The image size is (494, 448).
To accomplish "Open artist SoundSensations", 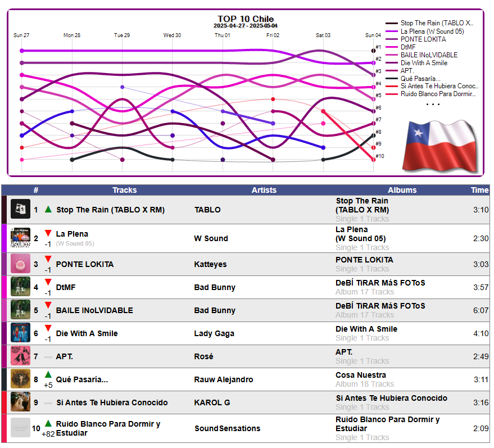I will pos(228,428).
